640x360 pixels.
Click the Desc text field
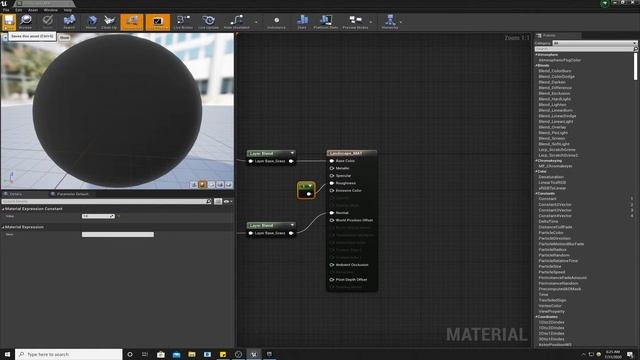tap(118, 234)
